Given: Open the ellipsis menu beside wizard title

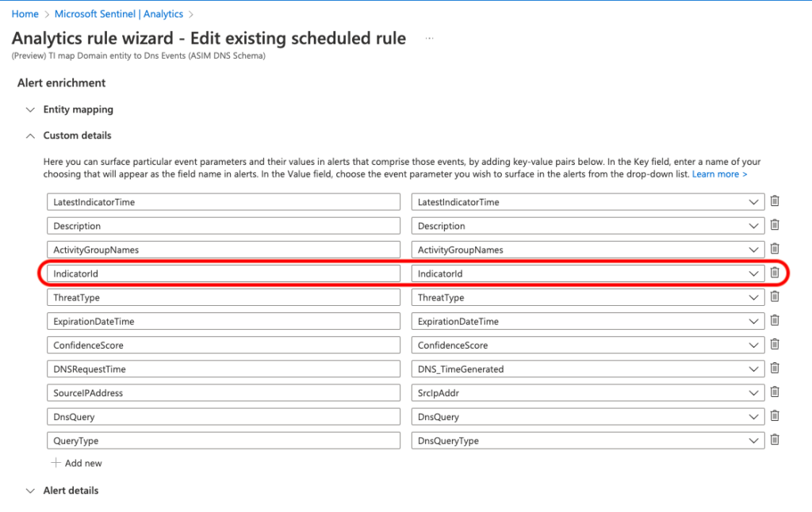Looking at the screenshot, I should point(429,38).
